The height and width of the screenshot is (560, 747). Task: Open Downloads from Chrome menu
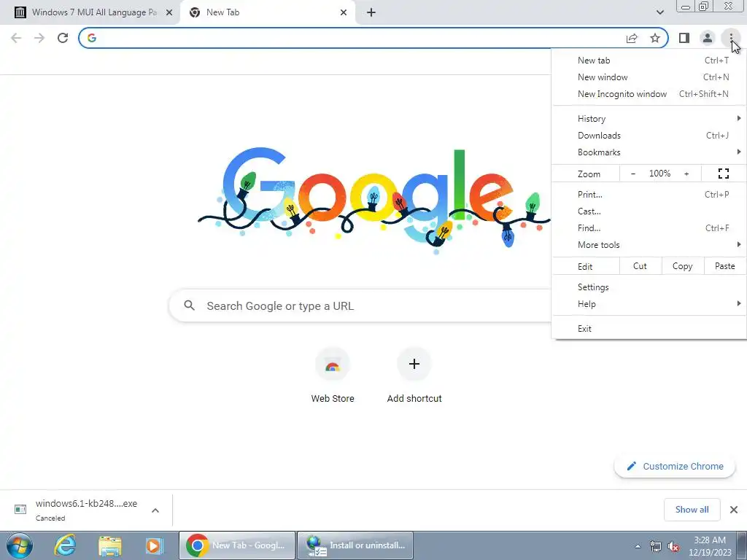click(649, 135)
